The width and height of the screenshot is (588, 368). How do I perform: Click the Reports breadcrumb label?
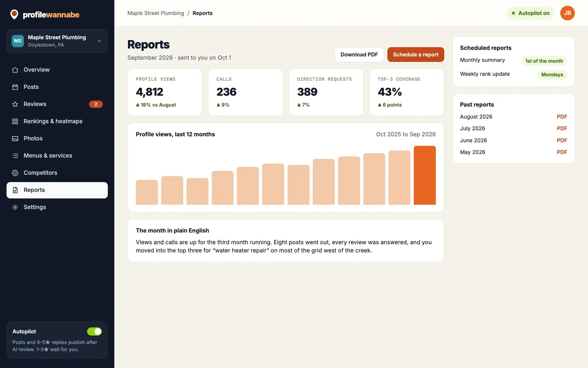click(x=202, y=13)
